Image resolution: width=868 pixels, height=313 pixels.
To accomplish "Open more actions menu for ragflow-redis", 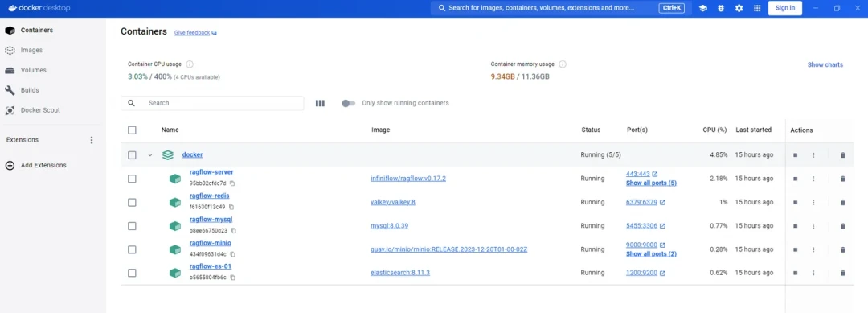I will point(813,202).
